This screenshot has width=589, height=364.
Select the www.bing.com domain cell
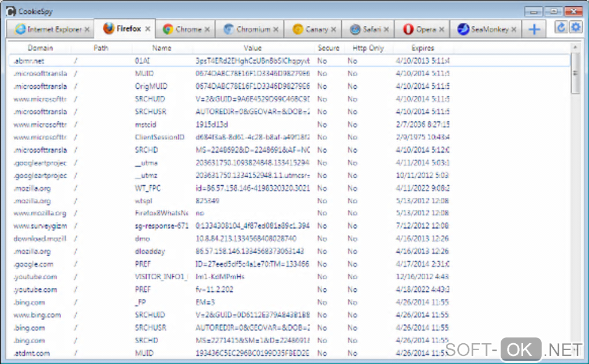click(x=37, y=315)
